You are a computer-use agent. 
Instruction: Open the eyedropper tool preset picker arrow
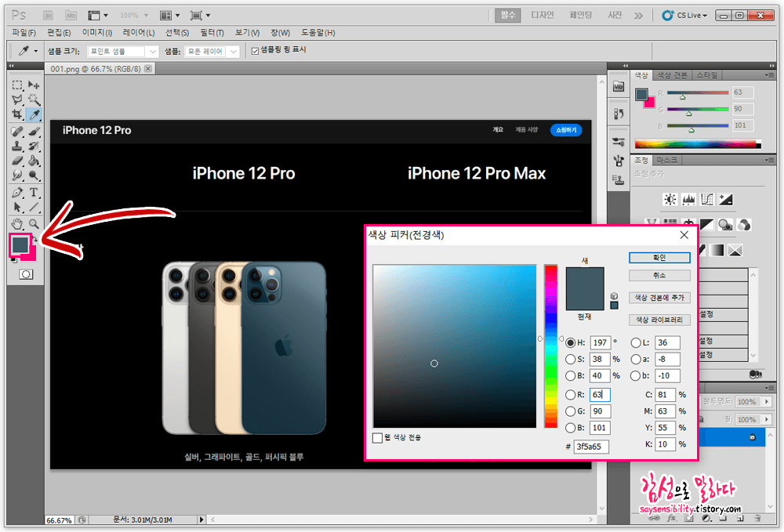pos(35,51)
